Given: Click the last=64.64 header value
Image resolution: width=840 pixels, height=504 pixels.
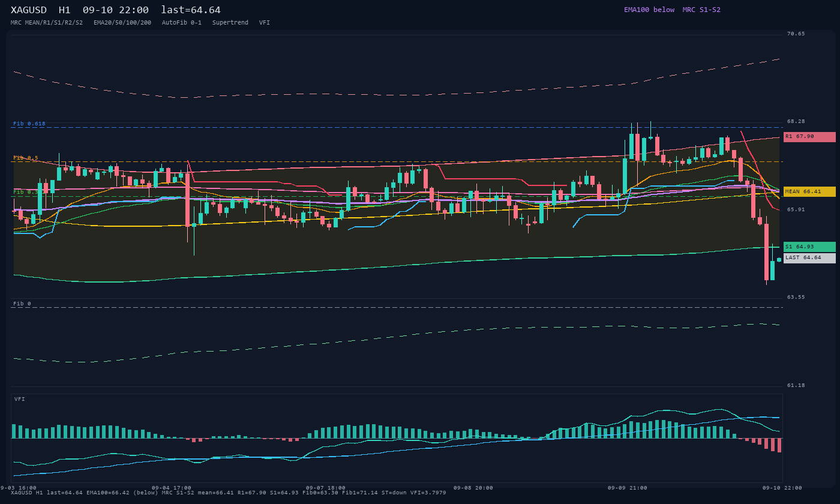Looking at the screenshot, I should pos(191,10).
